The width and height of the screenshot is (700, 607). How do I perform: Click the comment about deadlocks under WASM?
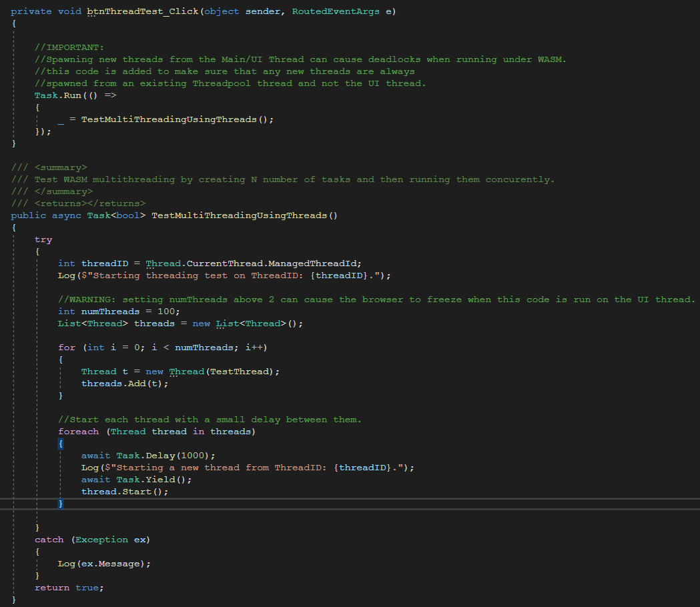tap(300, 59)
